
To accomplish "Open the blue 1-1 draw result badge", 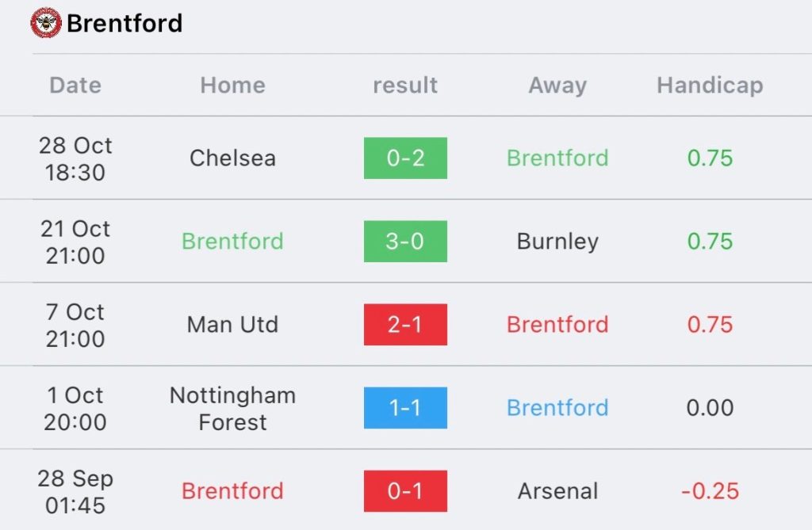I will click(x=405, y=408).
